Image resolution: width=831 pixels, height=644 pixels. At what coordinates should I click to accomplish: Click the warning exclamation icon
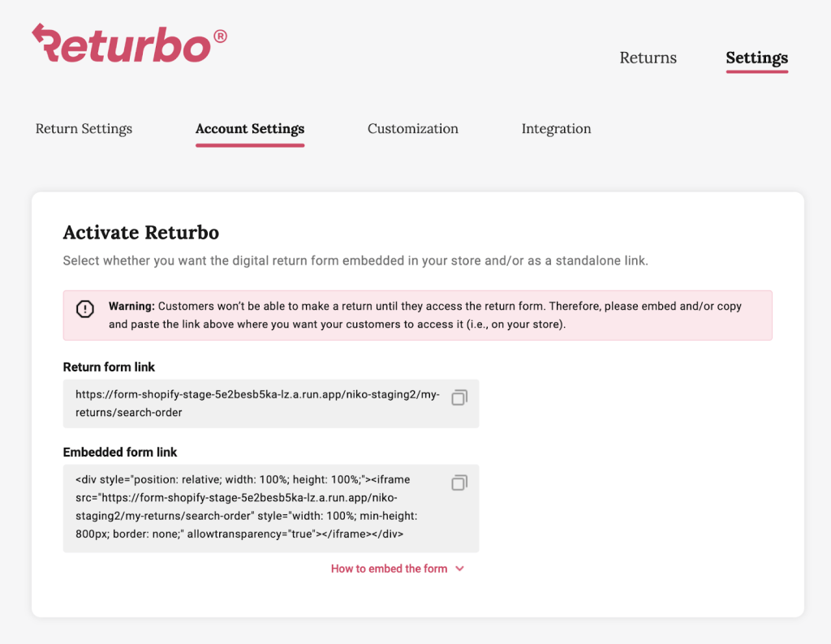pyautogui.click(x=84, y=309)
